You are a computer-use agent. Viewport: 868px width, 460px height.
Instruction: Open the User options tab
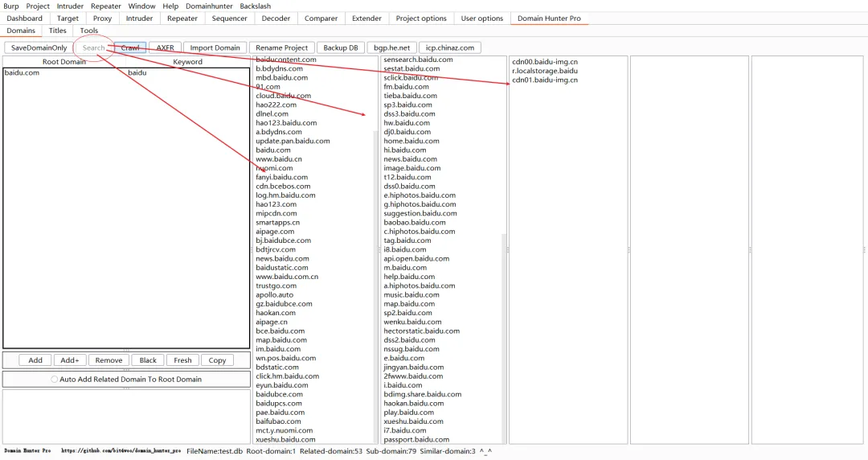(x=482, y=18)
